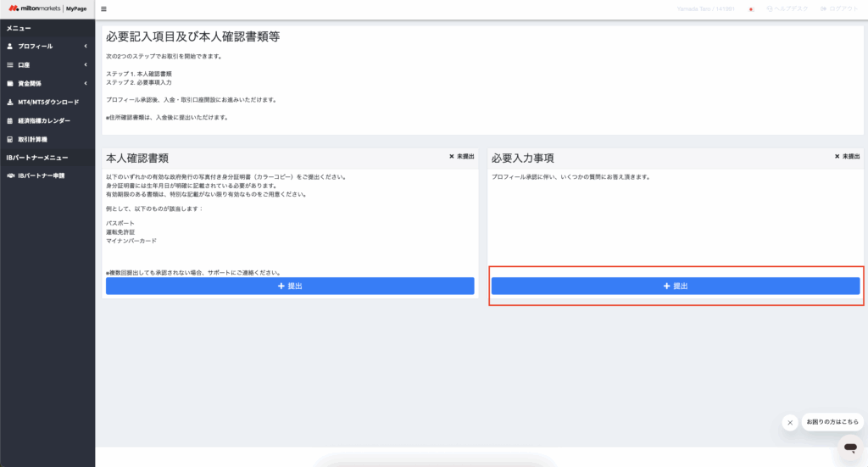Open the 経済指標カレンダー menu item

point(47,120)
